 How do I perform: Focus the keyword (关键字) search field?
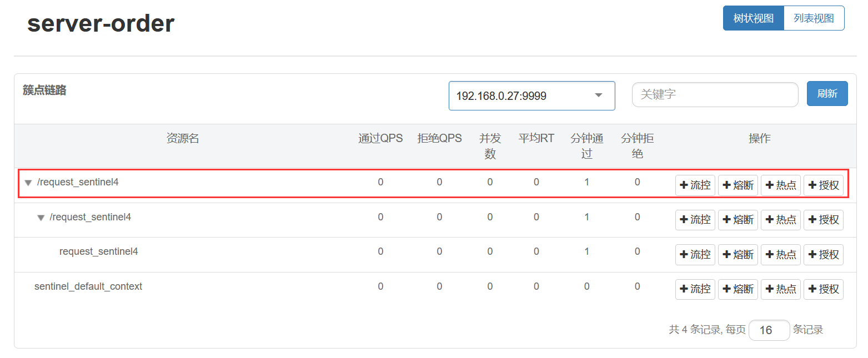pos(714,94)
